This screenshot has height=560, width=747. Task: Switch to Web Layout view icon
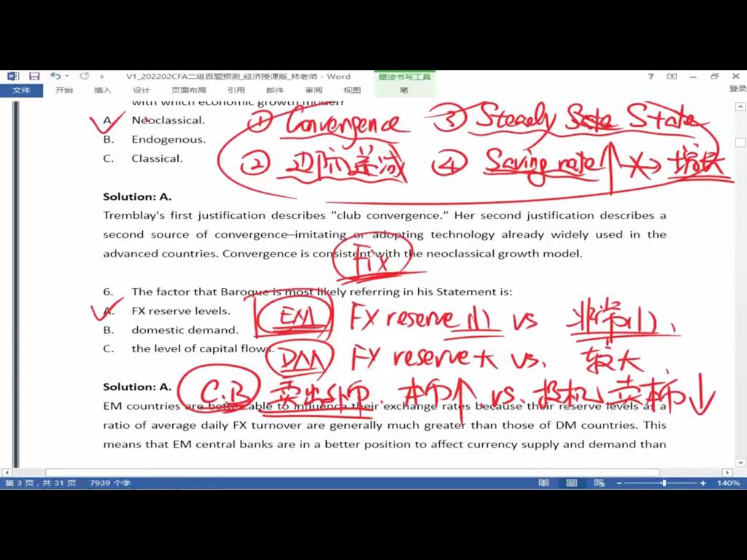[600, 483]
